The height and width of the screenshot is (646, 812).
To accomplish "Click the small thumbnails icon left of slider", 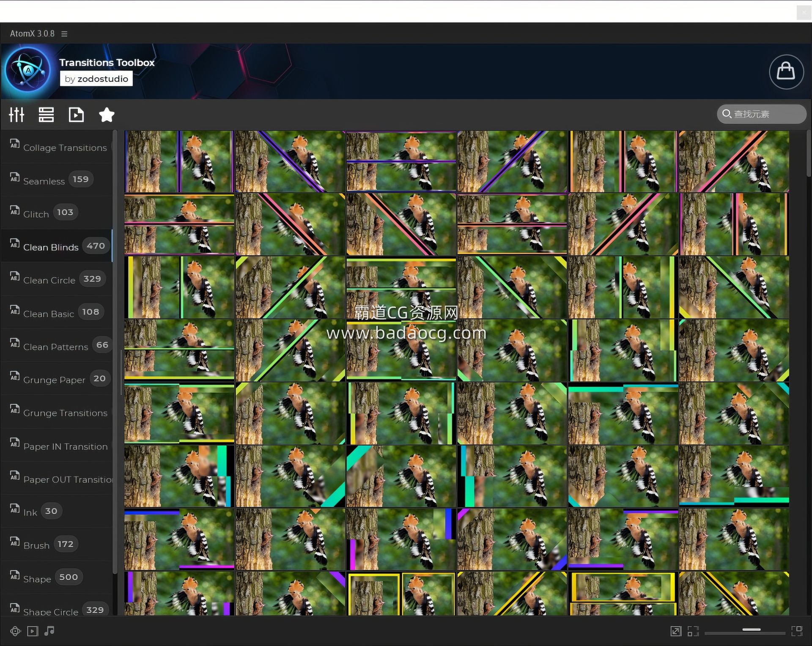I will tap(693, 631).
